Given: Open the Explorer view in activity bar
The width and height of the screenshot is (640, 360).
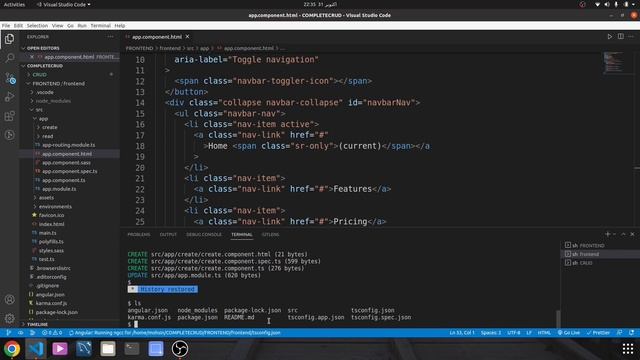Looking at the screenshot, I should 9,39.
